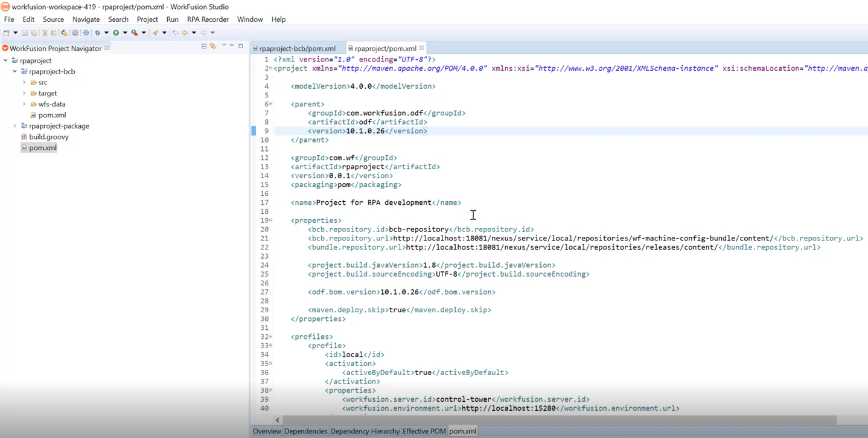Collapse the rpaproject root tree node

[5, 60]
